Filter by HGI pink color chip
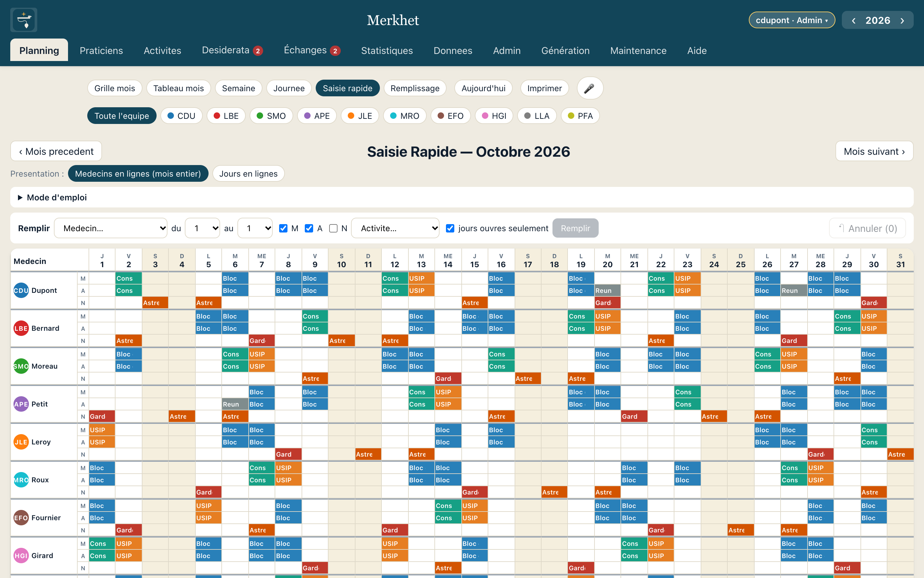Image resolution: width=924 pixels, height=578 pixels. 494,116
